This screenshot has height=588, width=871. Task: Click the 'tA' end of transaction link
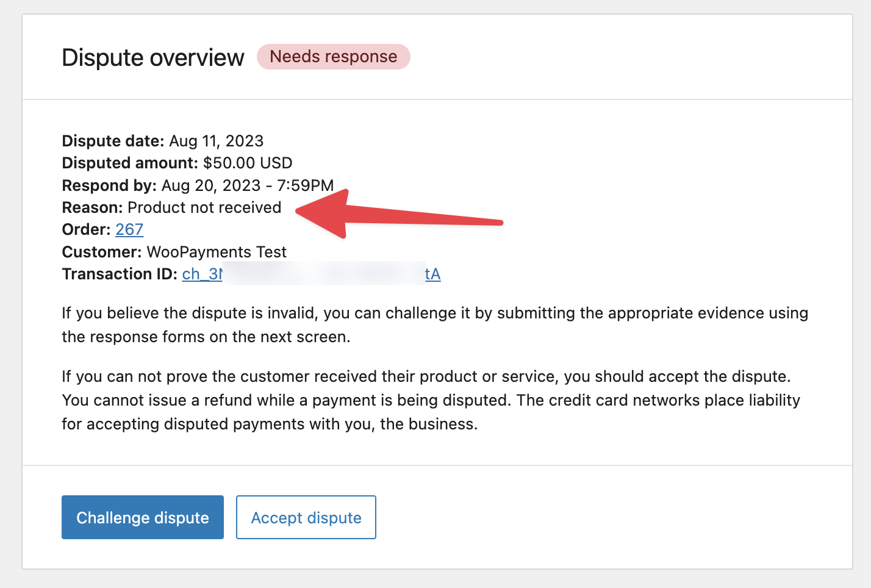(x=432, y=274)
